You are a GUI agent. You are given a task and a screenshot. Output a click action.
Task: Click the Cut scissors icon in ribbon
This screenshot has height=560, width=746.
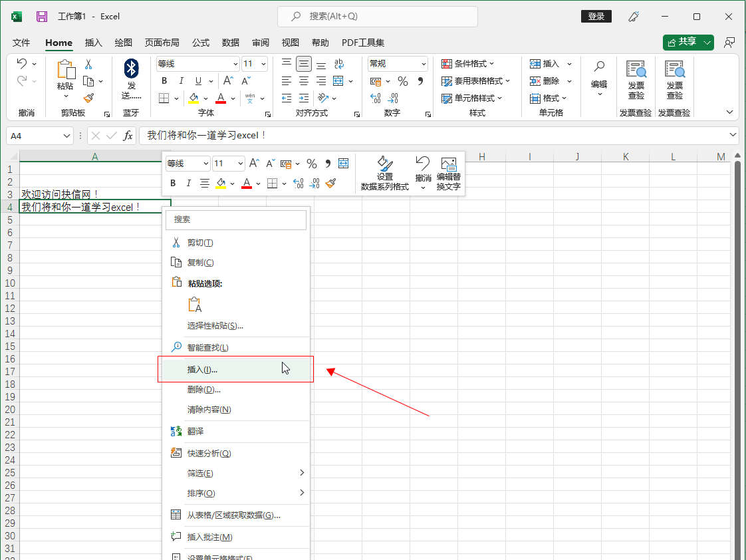pyautogui.click(x=88, y=65)
